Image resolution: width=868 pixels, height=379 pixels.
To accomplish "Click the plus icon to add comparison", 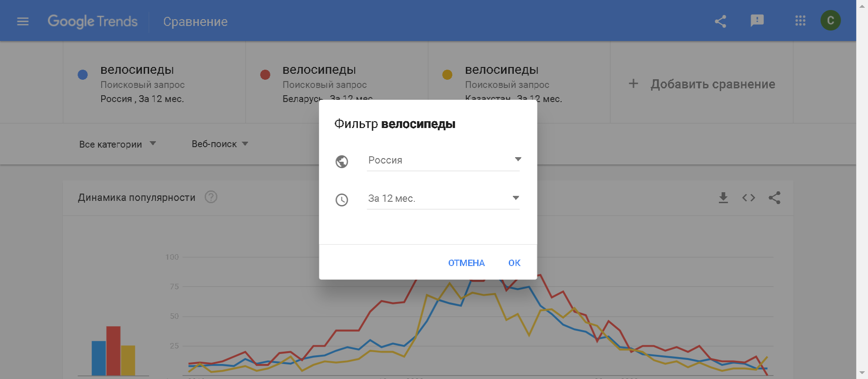I will pos(633,84).
